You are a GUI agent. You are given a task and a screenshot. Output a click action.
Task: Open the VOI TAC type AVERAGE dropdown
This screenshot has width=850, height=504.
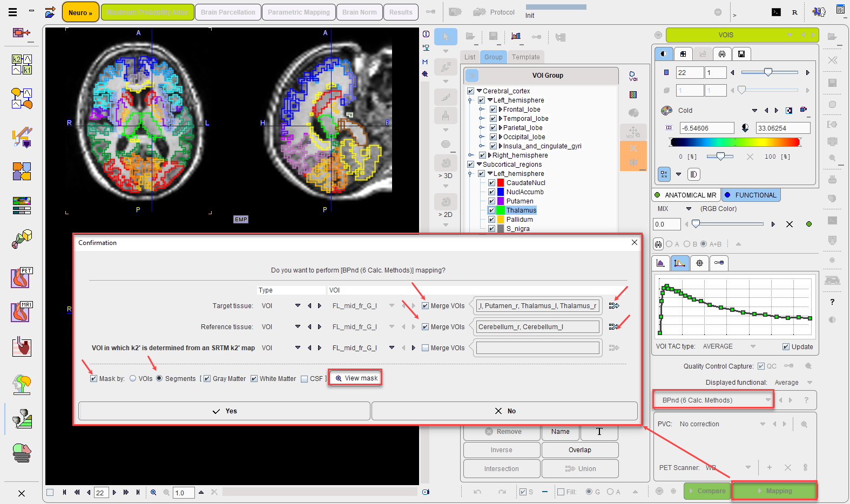[x=753, y=346]
